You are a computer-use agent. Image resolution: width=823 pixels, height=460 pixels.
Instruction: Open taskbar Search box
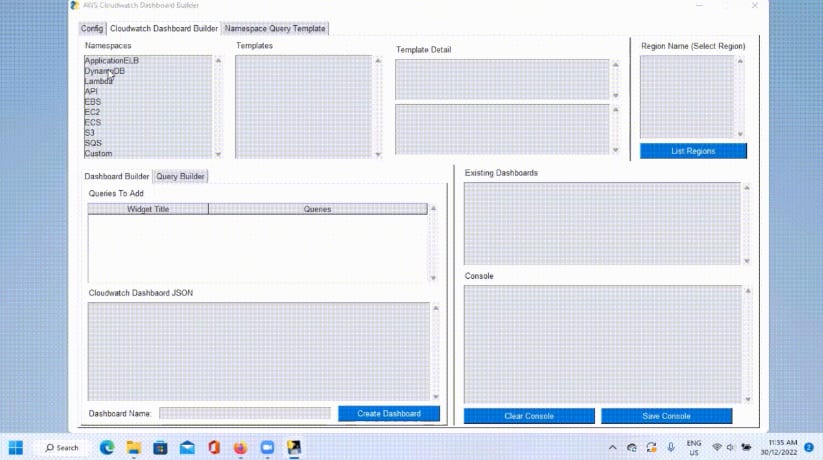coord(62,447)
